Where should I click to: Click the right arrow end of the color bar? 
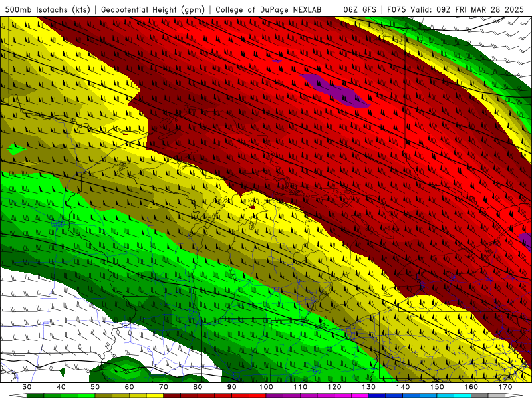click(514, 396)
